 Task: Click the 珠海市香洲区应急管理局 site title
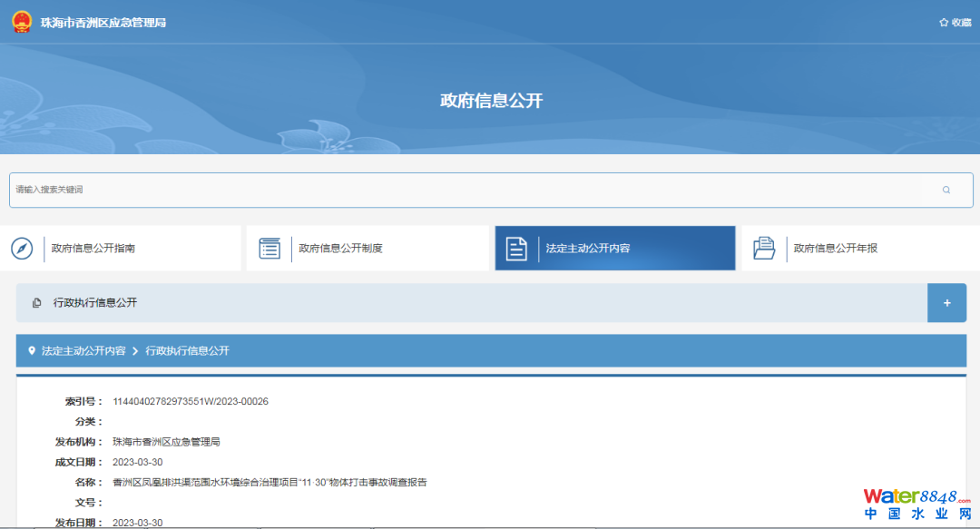pos(103,23)
